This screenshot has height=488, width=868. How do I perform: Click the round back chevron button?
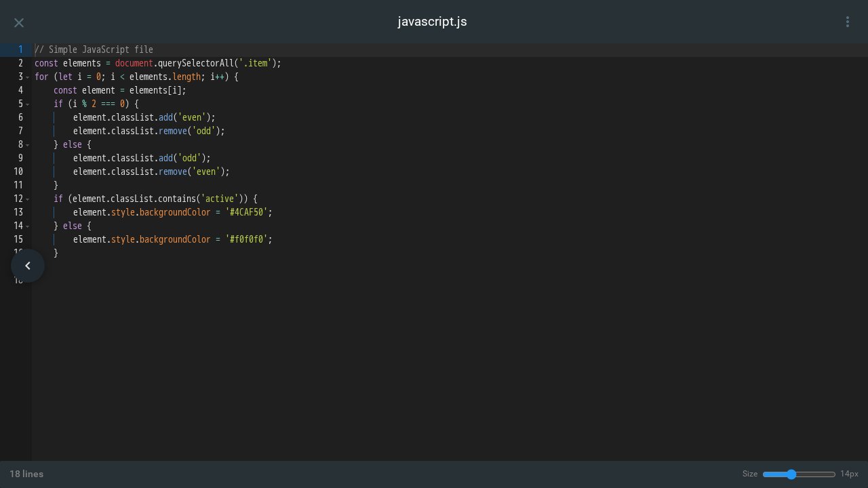[28, 266]
